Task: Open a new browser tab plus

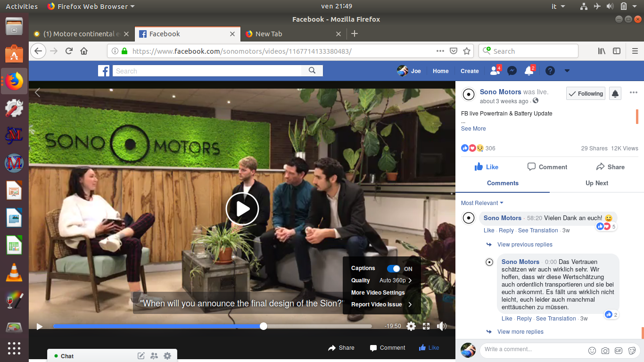Action: pyautogui.click(x=355, y=34)
